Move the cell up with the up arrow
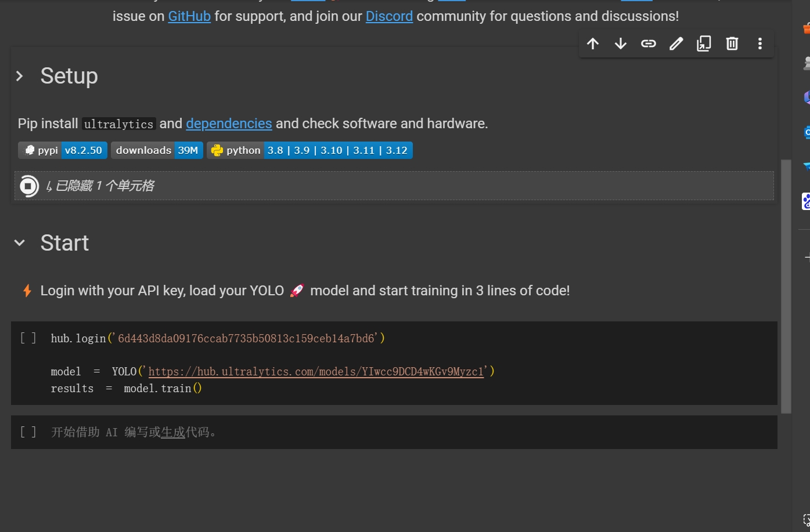The height and width of the screenshot is (532, 810). tap(593, 44)
